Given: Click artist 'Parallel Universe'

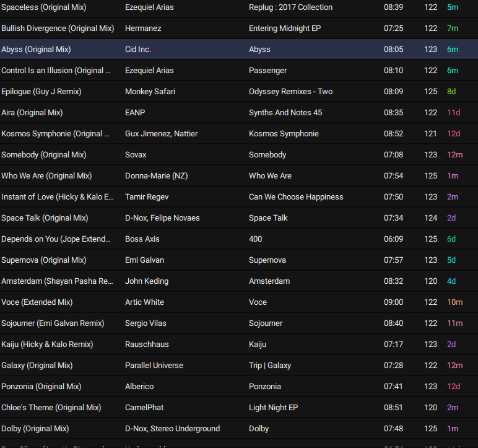Looking at the screenshot, I should point(154,366).
